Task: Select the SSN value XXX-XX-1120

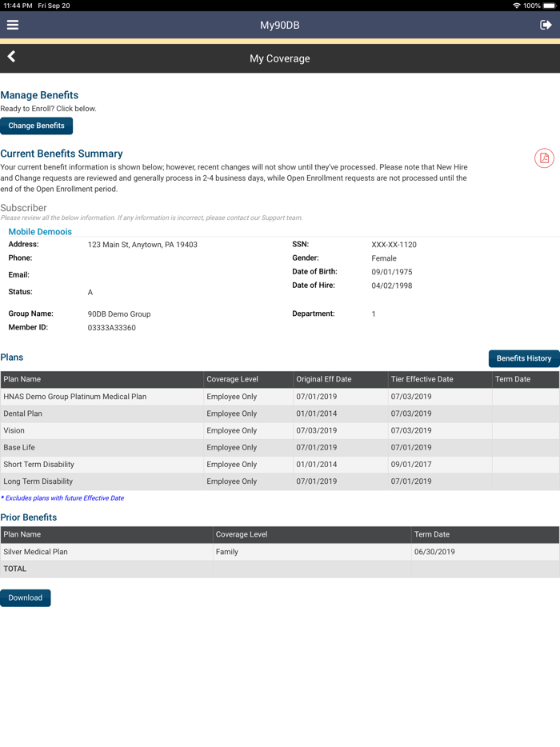Action: point(394,245)
